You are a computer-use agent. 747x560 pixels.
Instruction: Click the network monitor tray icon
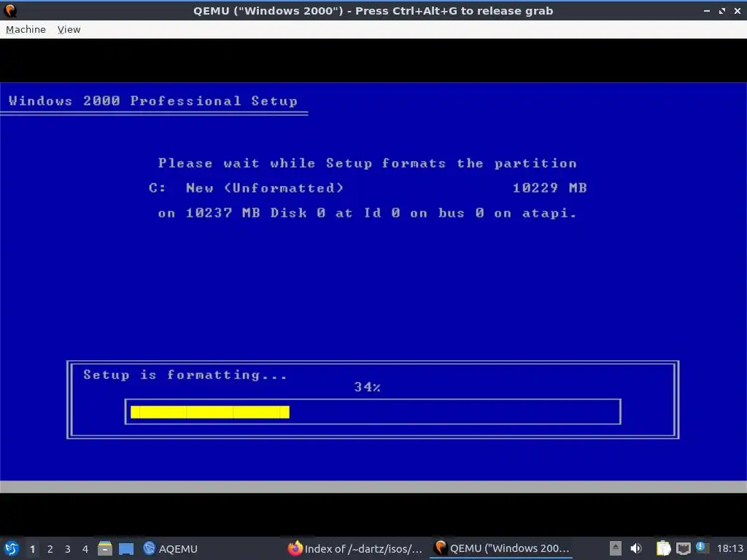tap(683, 548)
